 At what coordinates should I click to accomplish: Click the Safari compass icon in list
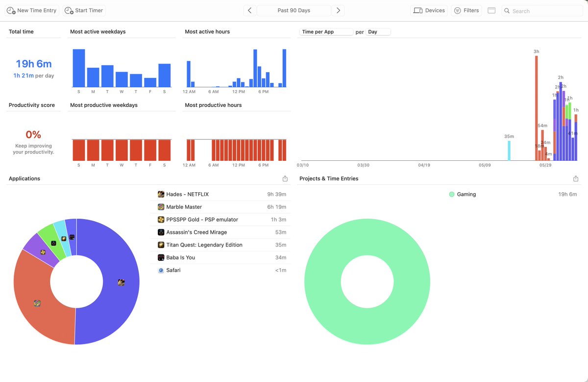(161, 270)
